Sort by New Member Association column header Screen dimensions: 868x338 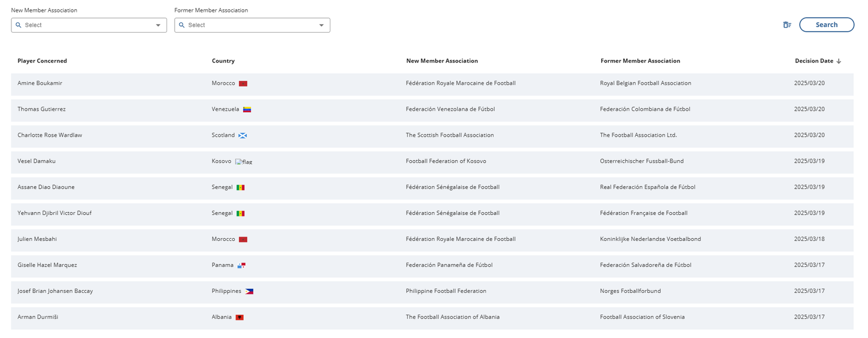[442, 61]
